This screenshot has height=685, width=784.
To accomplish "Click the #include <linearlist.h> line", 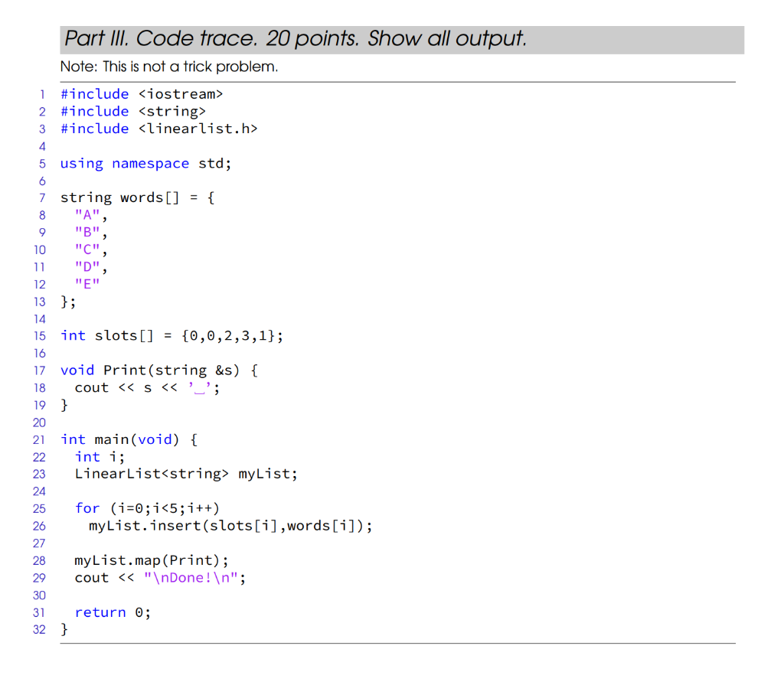I will point(158,128).
